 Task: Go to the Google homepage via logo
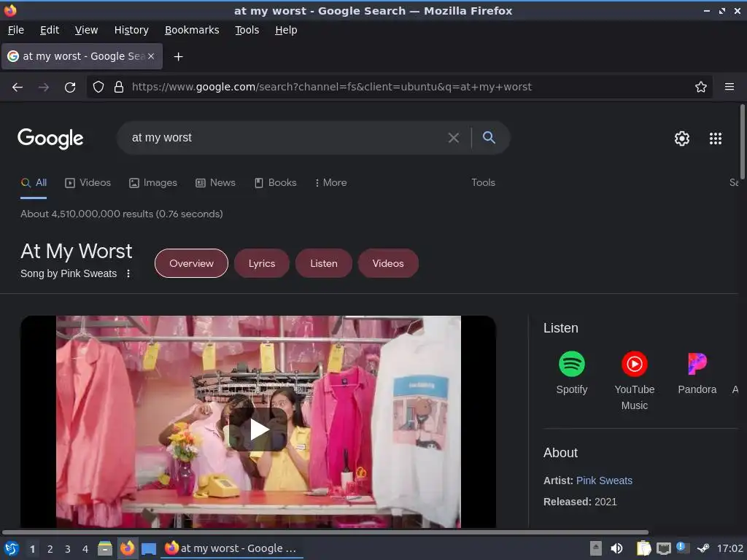point(50,139)
